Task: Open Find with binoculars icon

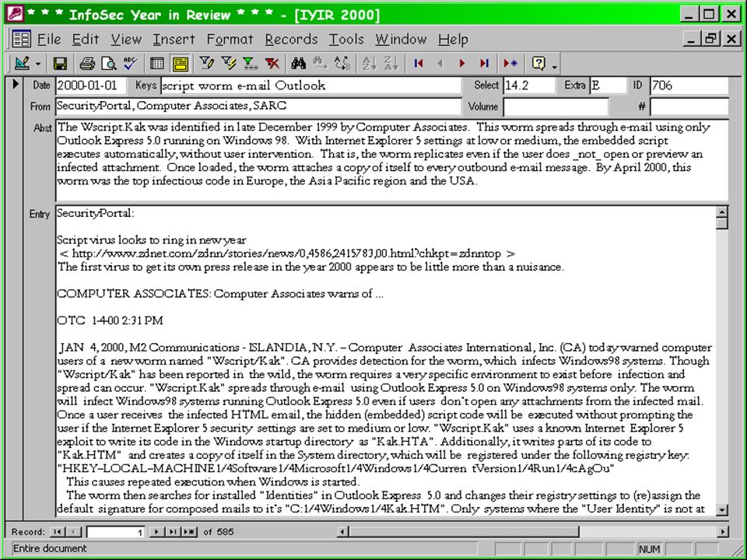Action: coord(299,63)
